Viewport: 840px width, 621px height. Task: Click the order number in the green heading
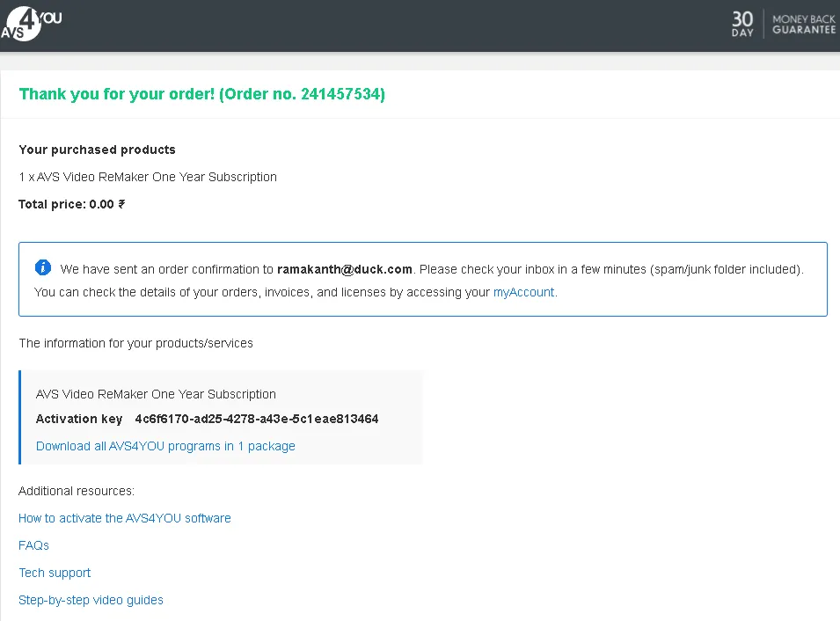pyautogui.click(x=342, y=94)
